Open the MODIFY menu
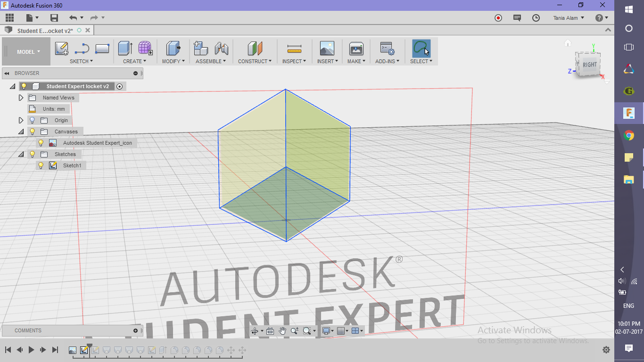The image size is (644, 362). 173,61
